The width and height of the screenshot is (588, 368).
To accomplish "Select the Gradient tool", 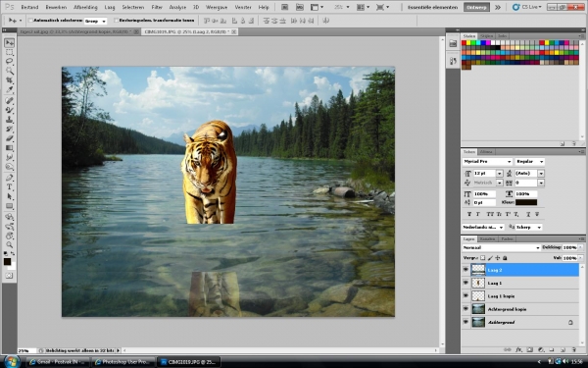I will click(x=10, y=147).
